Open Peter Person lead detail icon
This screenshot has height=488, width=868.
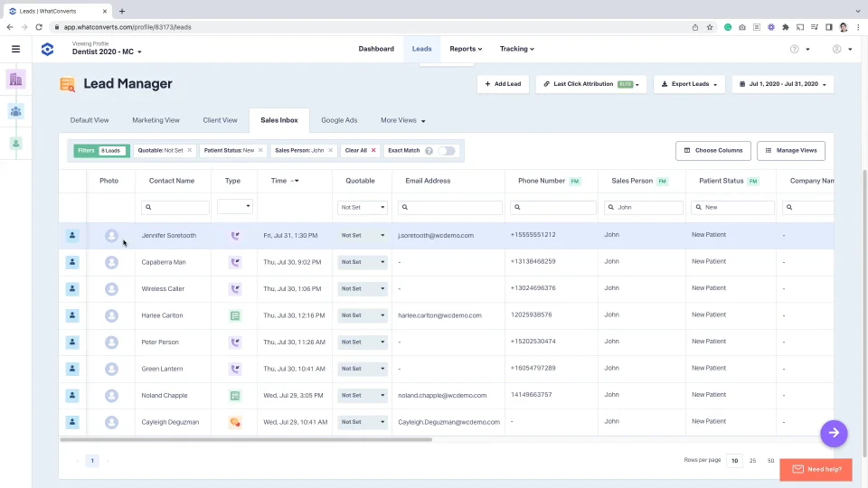click(72, 342)
